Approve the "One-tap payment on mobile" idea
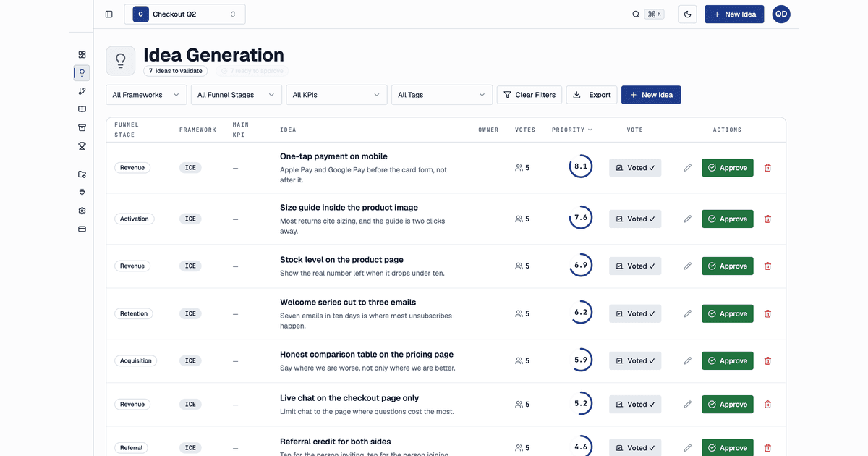Viewport: 868px width, 456px height. (728, 168)
